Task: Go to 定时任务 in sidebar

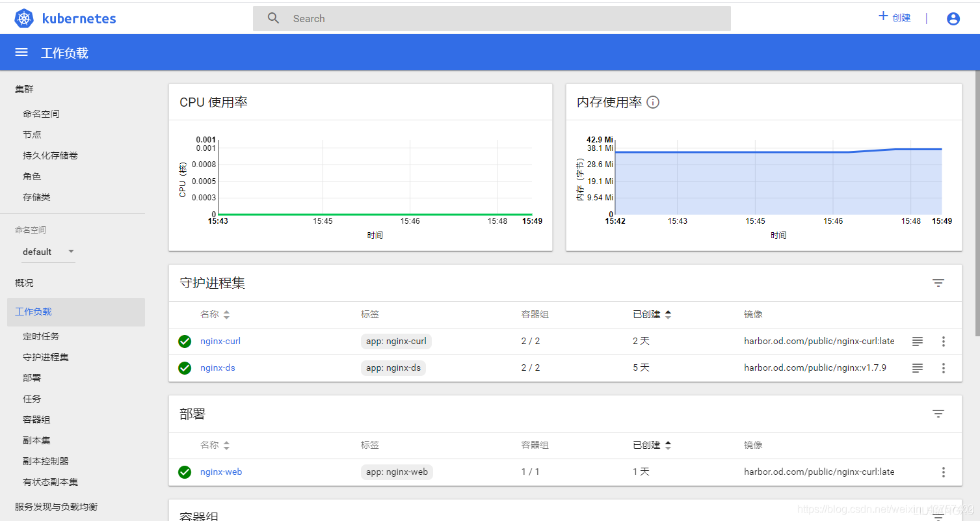Action: tap(41, 336)
